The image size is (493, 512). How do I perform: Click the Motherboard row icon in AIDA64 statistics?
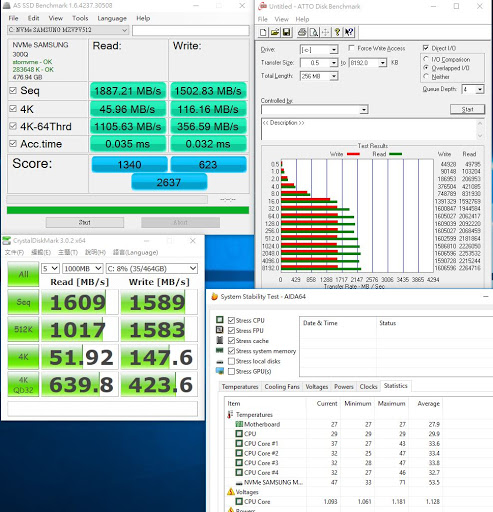click(239, 424)
